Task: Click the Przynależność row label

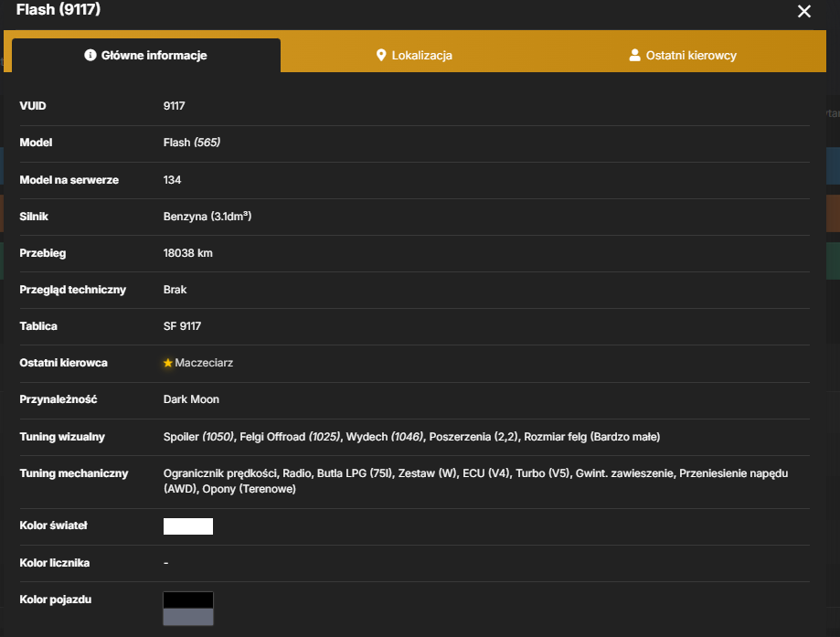Action: tap(58, 399)
